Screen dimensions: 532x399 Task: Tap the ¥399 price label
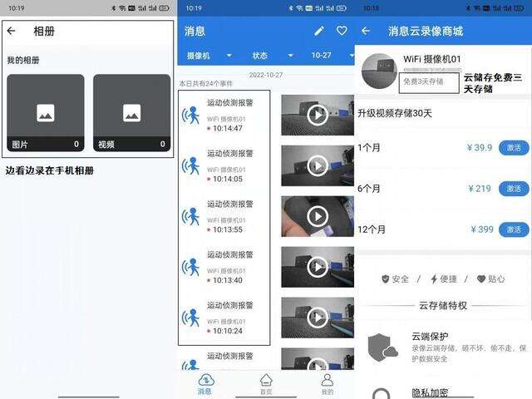(x=482, y=229)
